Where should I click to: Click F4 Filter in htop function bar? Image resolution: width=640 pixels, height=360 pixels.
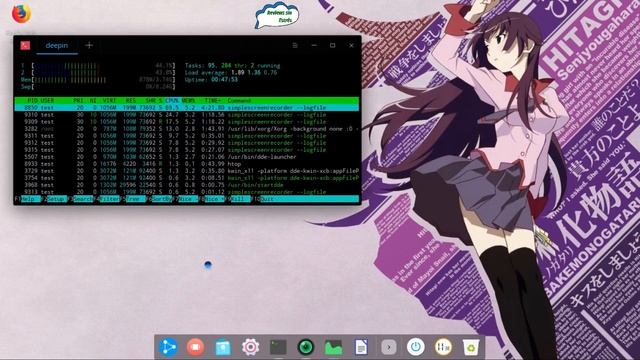107,199
